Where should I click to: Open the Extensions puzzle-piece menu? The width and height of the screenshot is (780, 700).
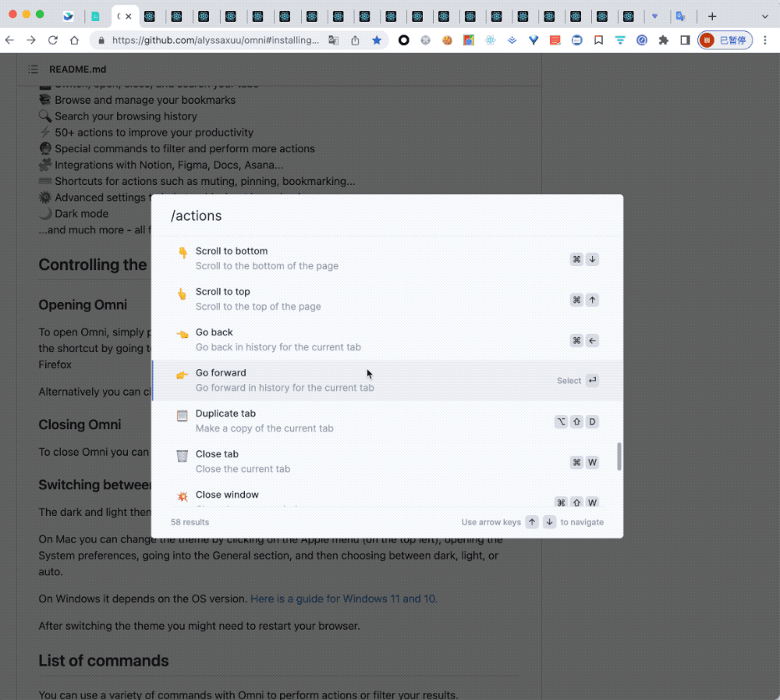[664, 40]
